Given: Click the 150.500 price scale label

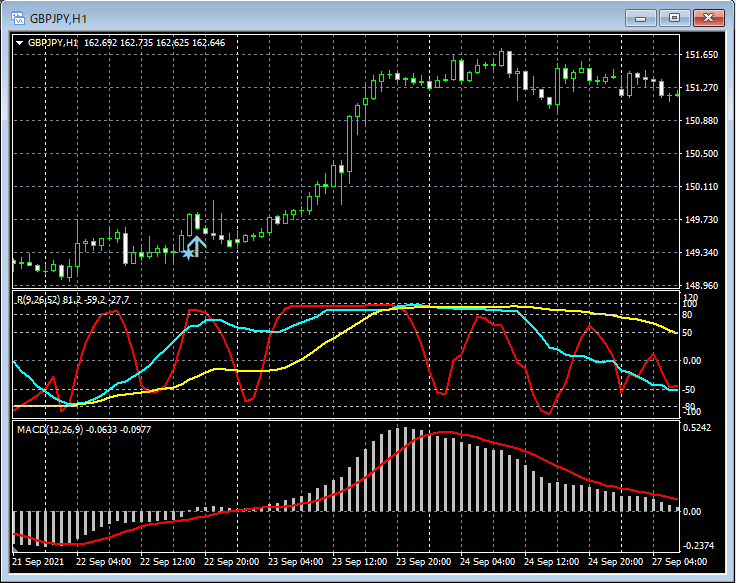Looking at the screenshot, I should 701,154.
